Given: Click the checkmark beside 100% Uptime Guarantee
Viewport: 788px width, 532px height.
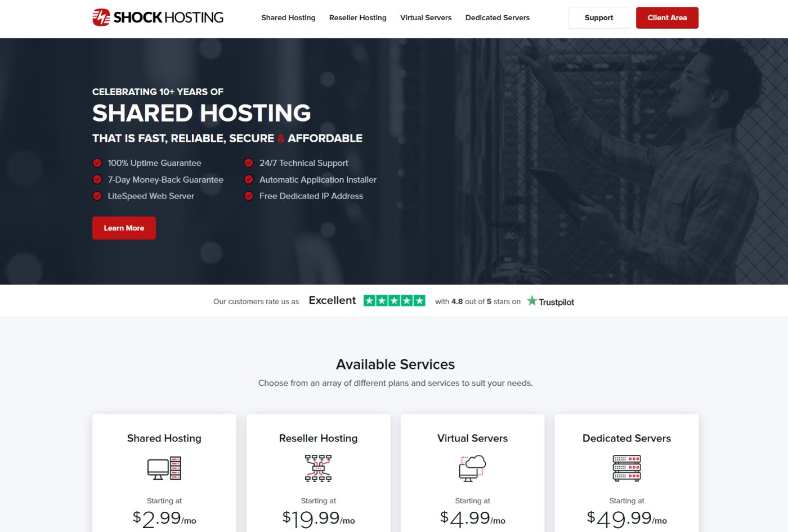Looking at the screenshot, I should [96, 163].
